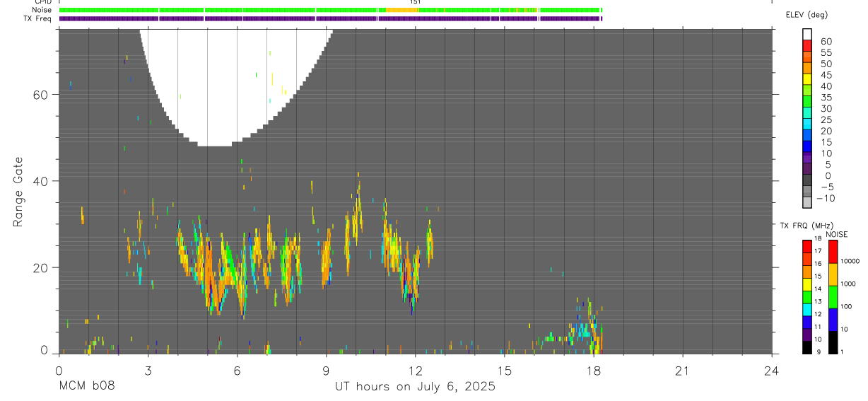Click the x-axis tick label '3'
The width and height of the screenshot is (868, 401).
(x=148, y=371)
